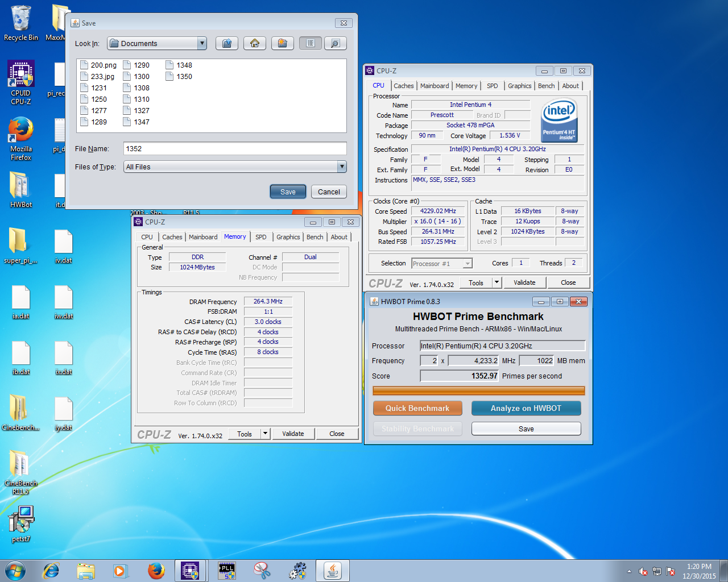Open Caches tab in right CPU-Z window
The width and height of the screenshot is (728, 582).
(404, 86)
